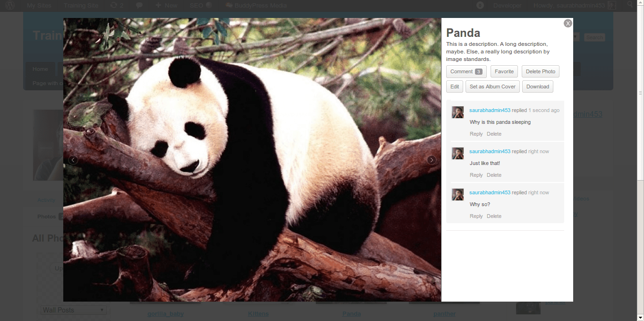This screenshot has height=321, width=644.
Task: Close the Panda photo lightbox
Action: coord(568,23)
